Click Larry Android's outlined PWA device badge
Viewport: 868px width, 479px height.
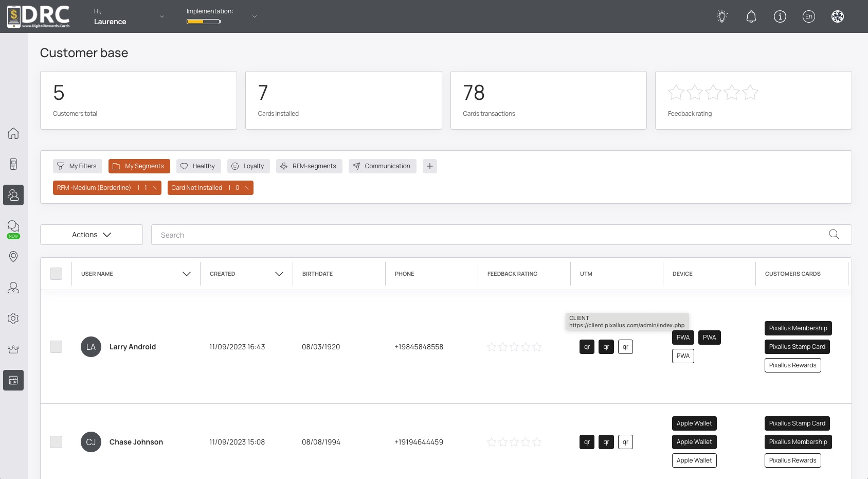[683, 356]
